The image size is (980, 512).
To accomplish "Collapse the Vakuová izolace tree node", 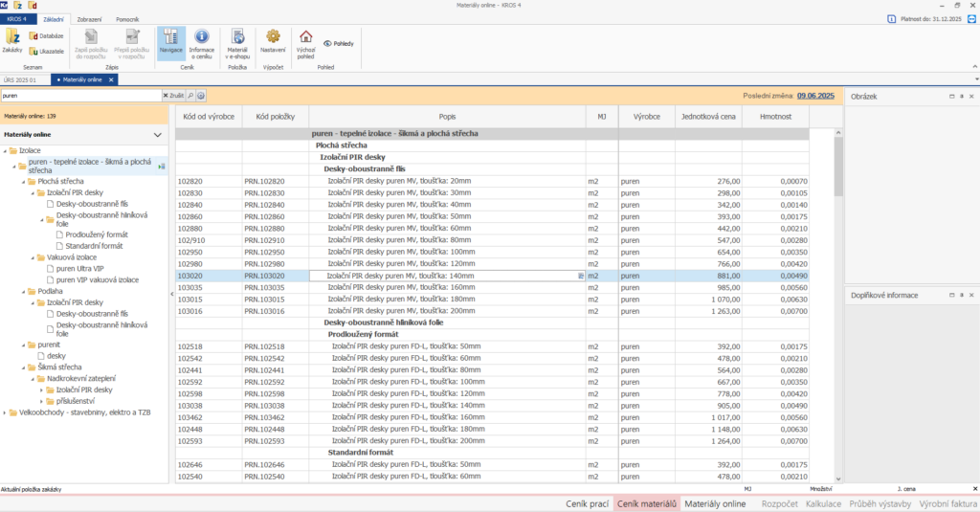I will [x=33, y=257].
